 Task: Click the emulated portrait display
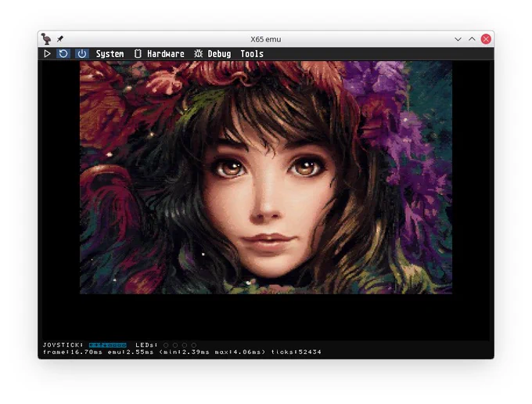click(266, 177)
